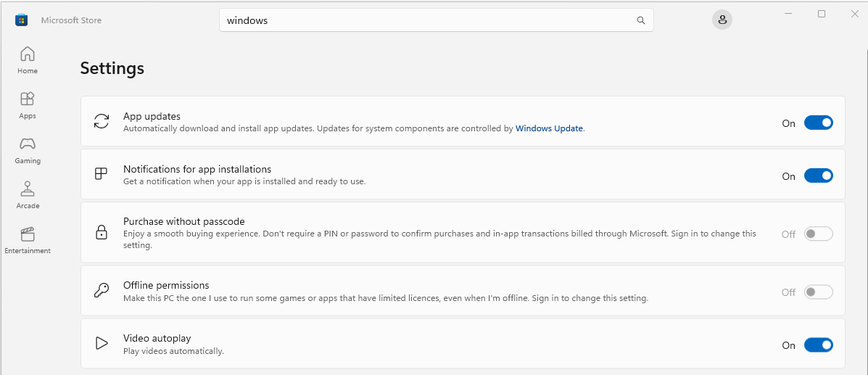868x375 pixels.
Task: Open Entertainment clapperboard icon
Action: click(x=27, y=234)
